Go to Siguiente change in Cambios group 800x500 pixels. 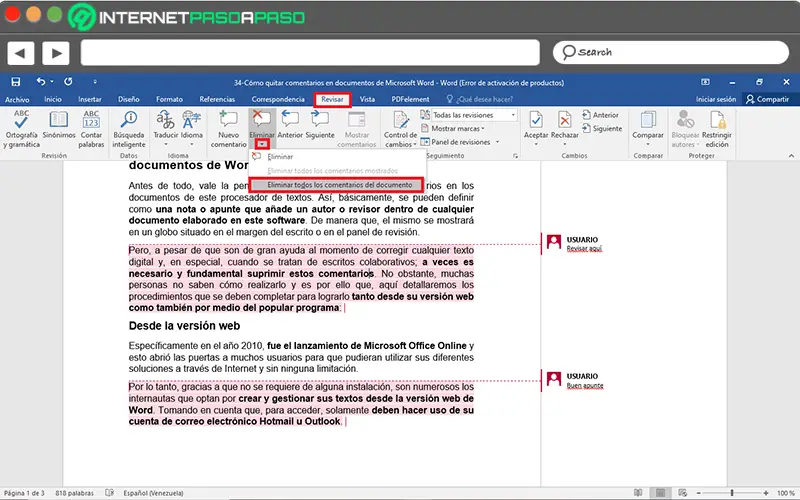click(602, 129)
